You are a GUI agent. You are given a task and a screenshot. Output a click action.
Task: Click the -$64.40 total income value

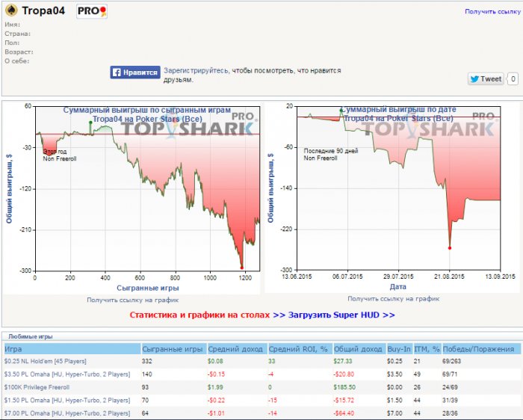pyautogui.click(x=344, y=413)
